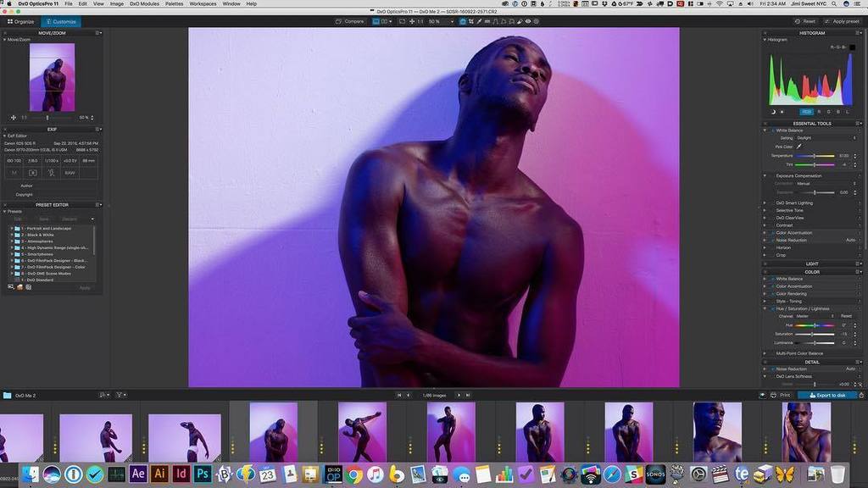The height and width of the screenshot is (488, 868).
Task: Collapse the Histogram palette section
Action: (765, 40)
